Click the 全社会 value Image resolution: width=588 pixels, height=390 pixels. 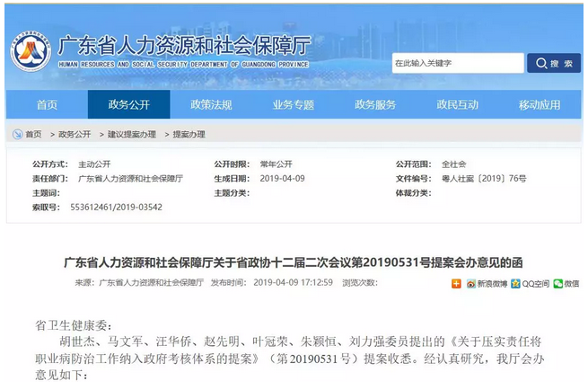[x=453, y=164]
